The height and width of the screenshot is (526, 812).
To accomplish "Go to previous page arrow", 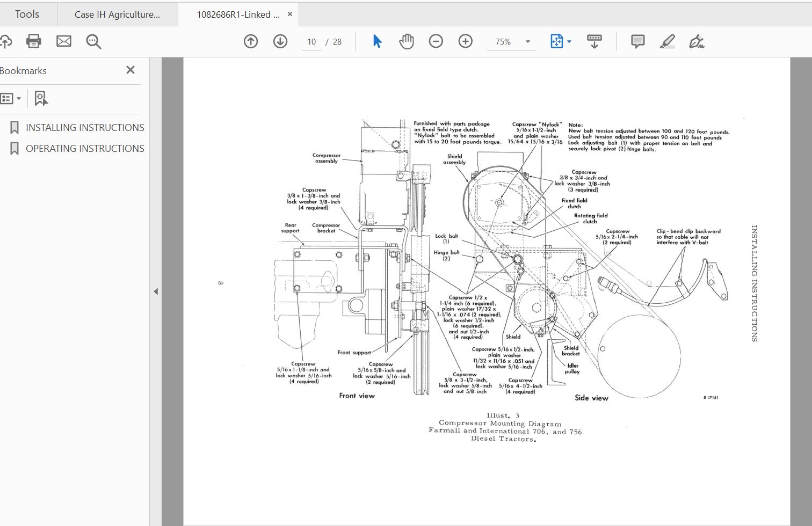I will pos(251,41).
